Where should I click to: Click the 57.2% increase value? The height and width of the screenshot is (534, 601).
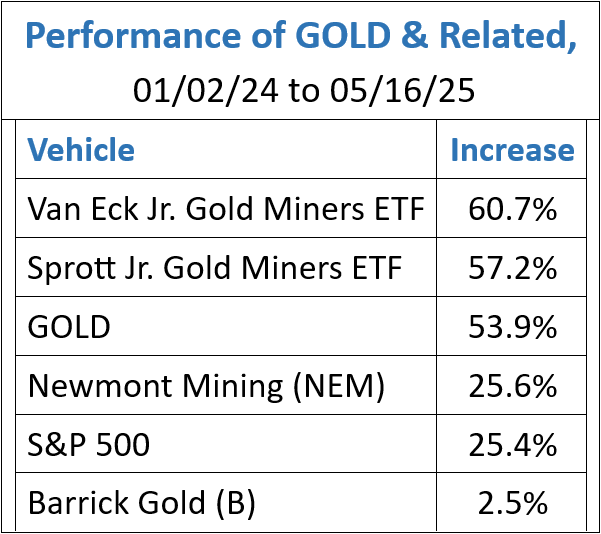[x=512, y=267]
